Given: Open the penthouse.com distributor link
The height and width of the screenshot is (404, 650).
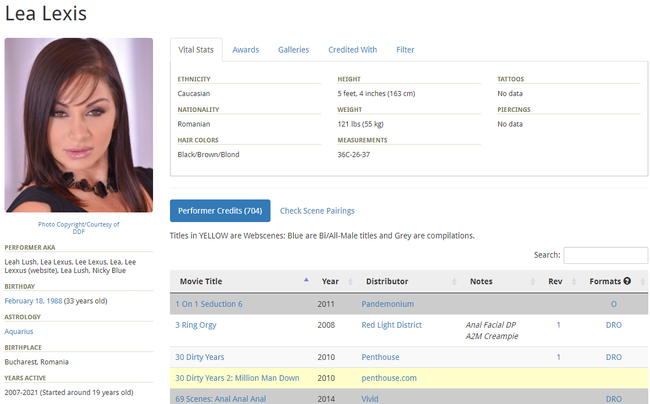Looking at the screenshot, I should click(x=389, y=378).
